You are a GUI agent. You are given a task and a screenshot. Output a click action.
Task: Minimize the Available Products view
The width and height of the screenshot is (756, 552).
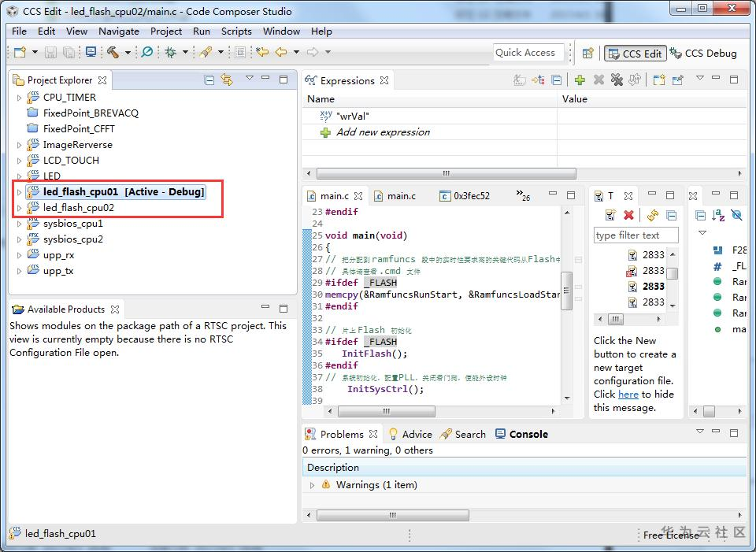[x=265, y=308]
